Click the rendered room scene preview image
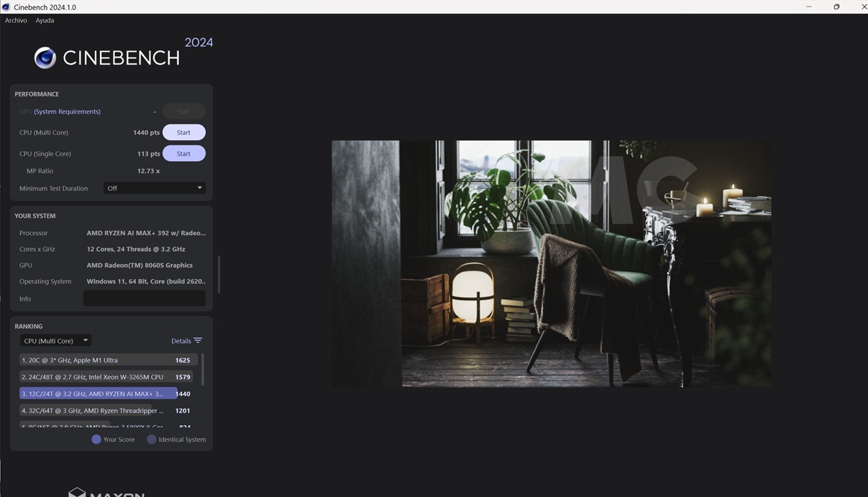The image size is (868, 497). [x=551, y=263]
